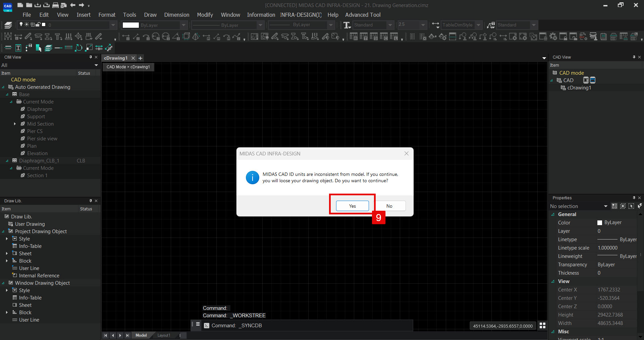Click the Open file folder icon
Viewport: 644px width, 340px height.
click(x=29, y=5)
